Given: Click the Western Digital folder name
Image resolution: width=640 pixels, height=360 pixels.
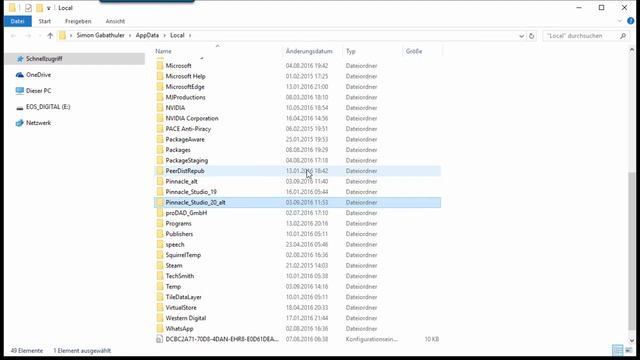Looking at the screenshot, I should 186,318.
